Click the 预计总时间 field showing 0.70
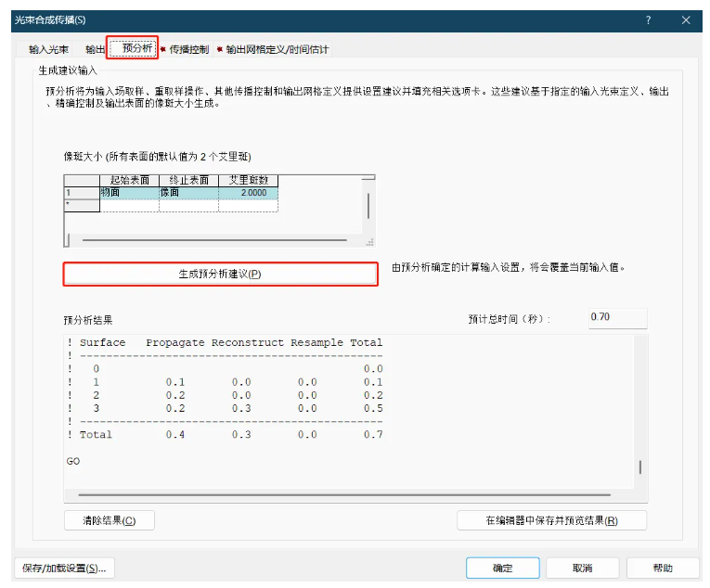 [x=617, y=318]
